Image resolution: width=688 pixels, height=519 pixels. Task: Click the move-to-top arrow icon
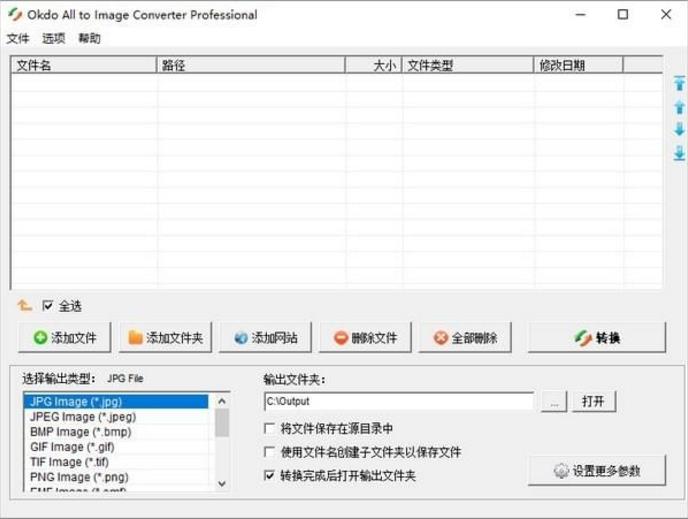click(679, 84)
